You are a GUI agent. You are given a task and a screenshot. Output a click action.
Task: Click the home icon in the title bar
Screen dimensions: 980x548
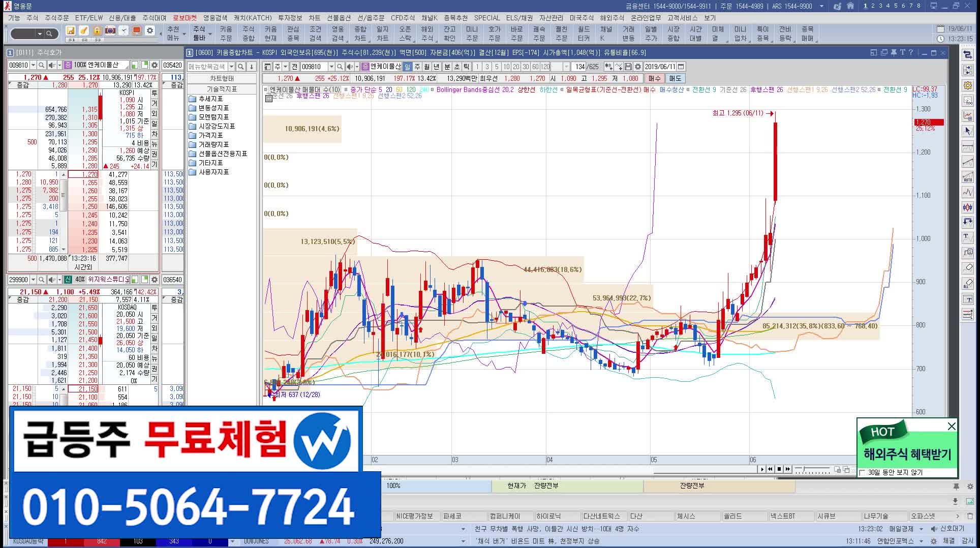850,6
